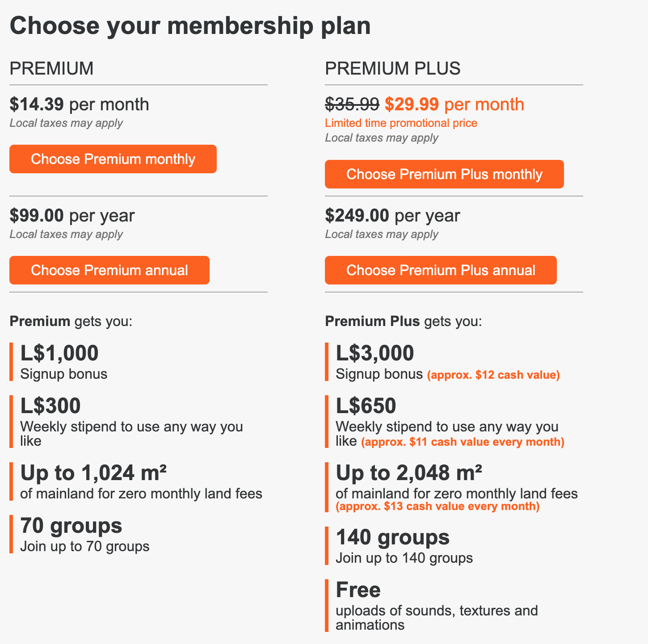Screen dimensions: 648x644
Task: Click the crossed-out $35.99 price
Action: [x=352, y=104]
